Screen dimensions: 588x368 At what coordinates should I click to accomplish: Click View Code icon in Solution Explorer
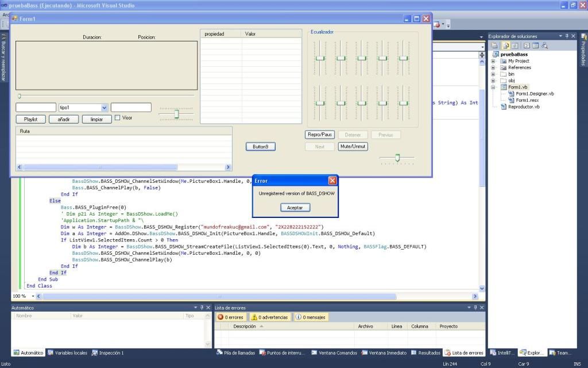pyautogui.click(x=527, y=45)
